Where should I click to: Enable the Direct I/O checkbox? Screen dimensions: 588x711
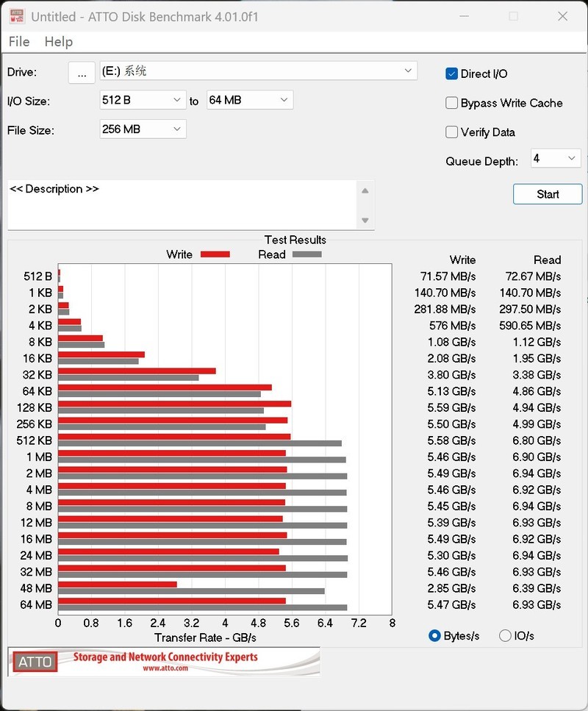click(x=451, y=74)
